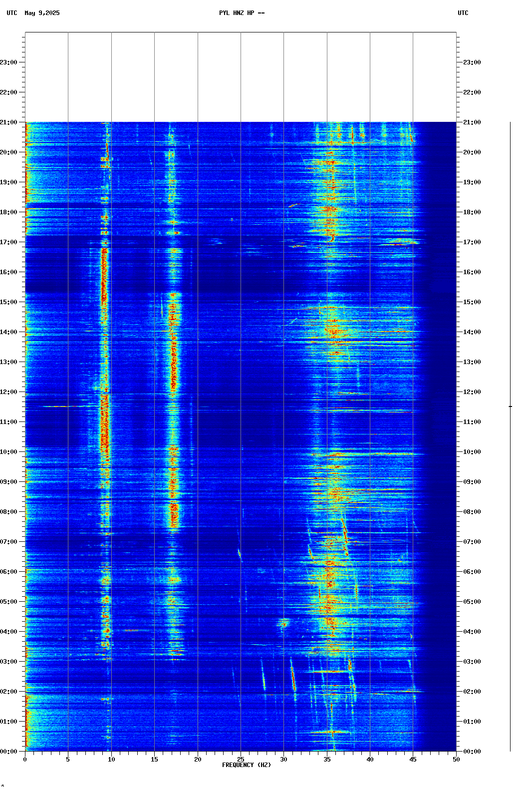The width and height of the screenshot is (532, 791).
Task: Click the 13:00 label on the right time axis
Action: (x=472, y=362)
